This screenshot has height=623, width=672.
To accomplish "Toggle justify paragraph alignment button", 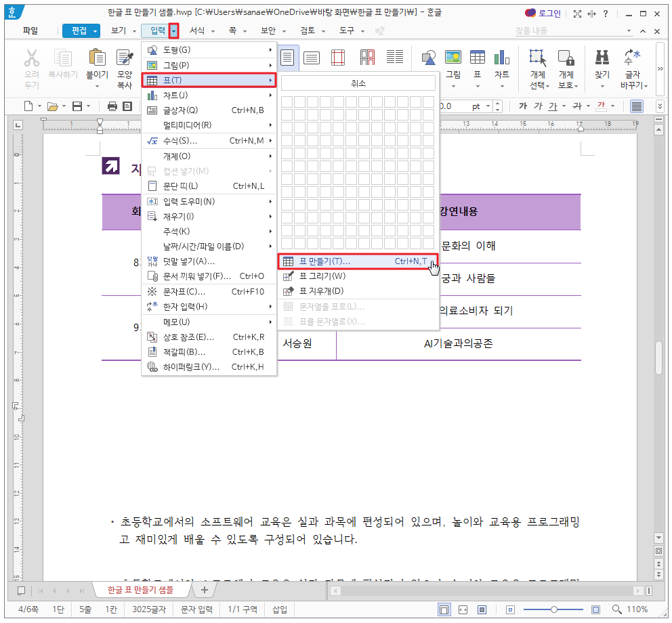I will 637,106.
